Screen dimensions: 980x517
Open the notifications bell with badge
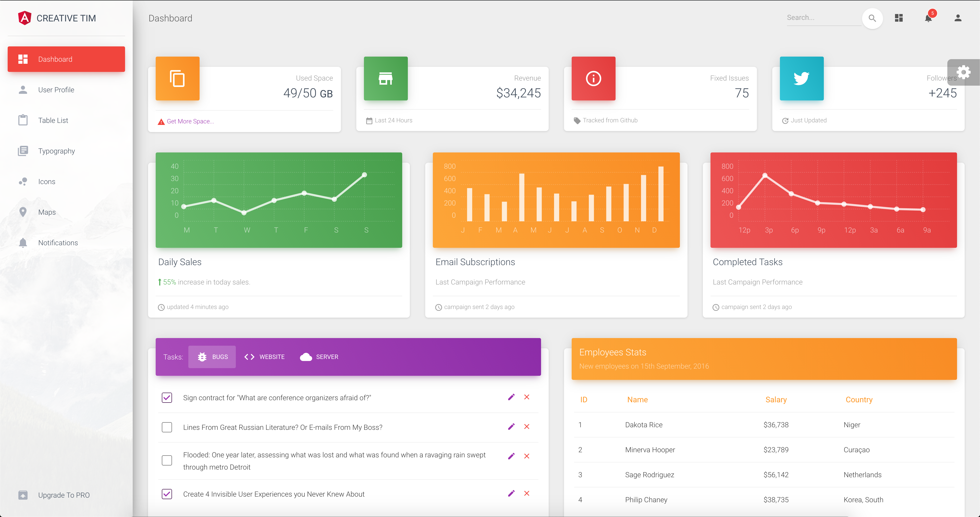[x=928, y=18]
